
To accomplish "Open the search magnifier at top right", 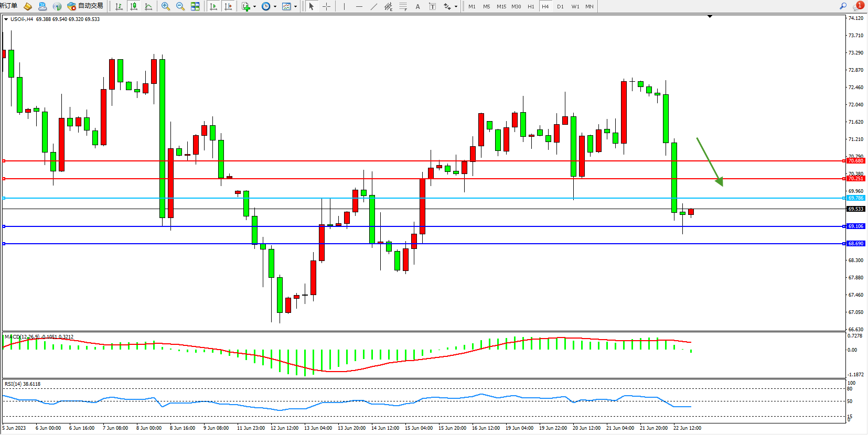I will pos(843,6).
